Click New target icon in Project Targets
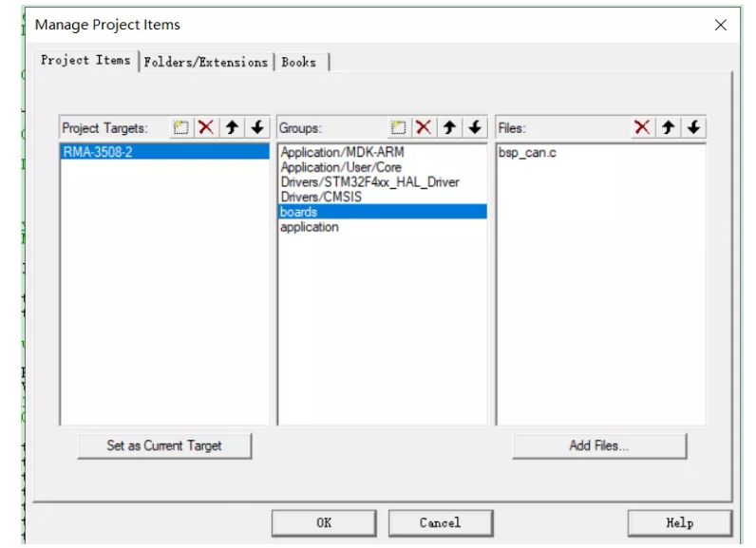Viewport: 756px width, 548px height. [180, 127]
